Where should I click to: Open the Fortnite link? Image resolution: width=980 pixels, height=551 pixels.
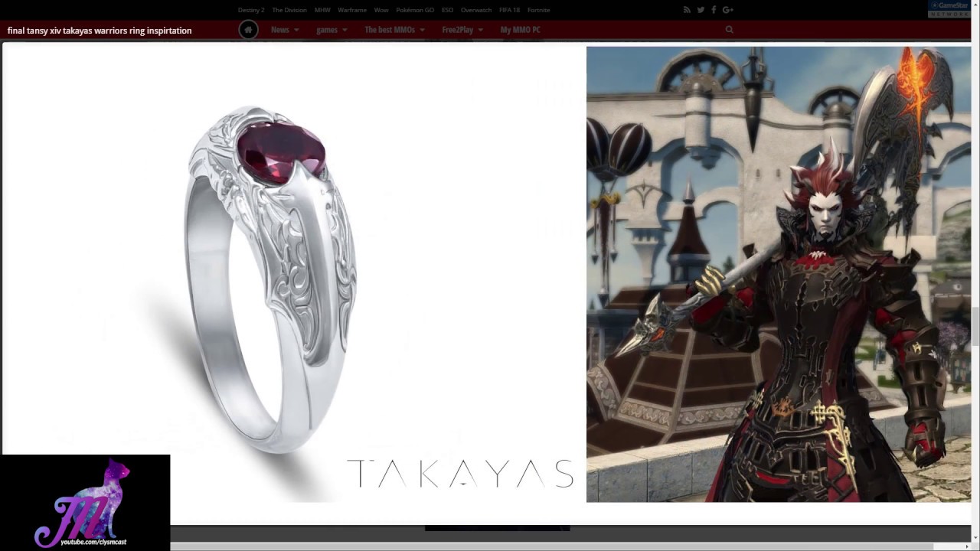538,10
